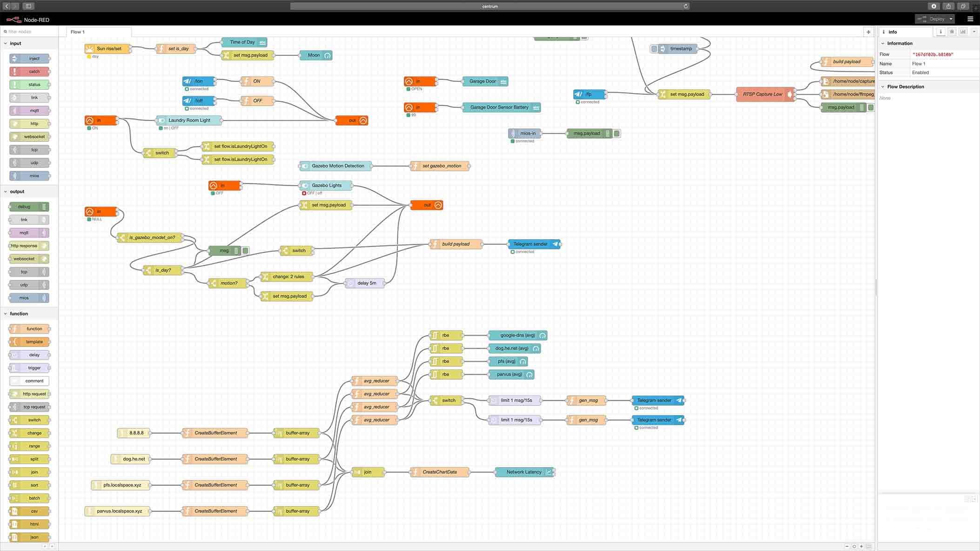Viewport: 980px width, 551px height.
Task: Select the csv node in palette
Action: point(30,511)
